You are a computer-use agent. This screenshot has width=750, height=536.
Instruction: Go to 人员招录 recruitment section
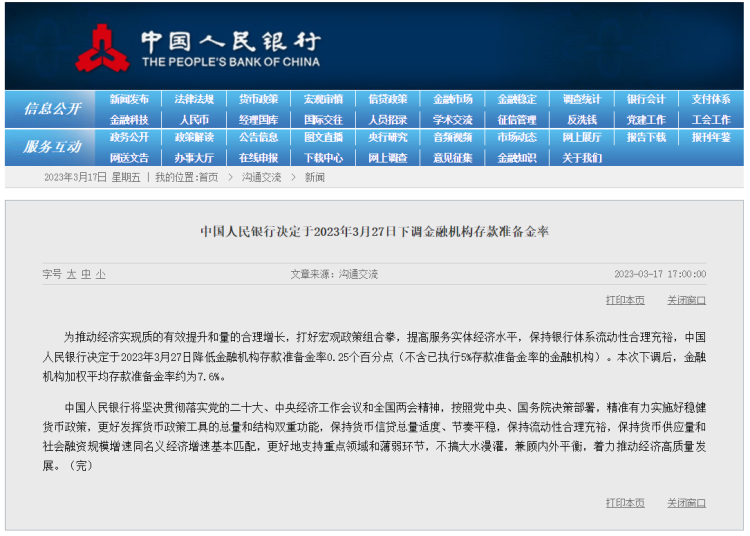click(388, 120)
